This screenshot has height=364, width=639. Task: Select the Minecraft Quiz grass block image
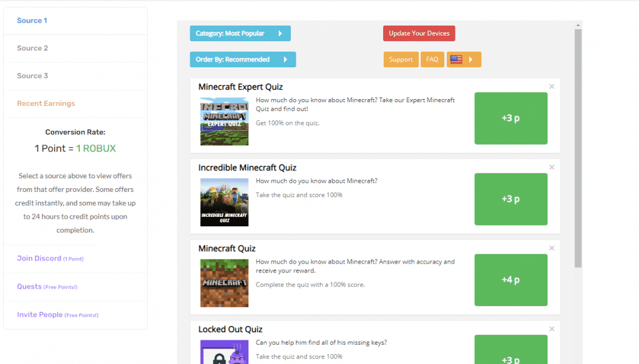[224, 283]
